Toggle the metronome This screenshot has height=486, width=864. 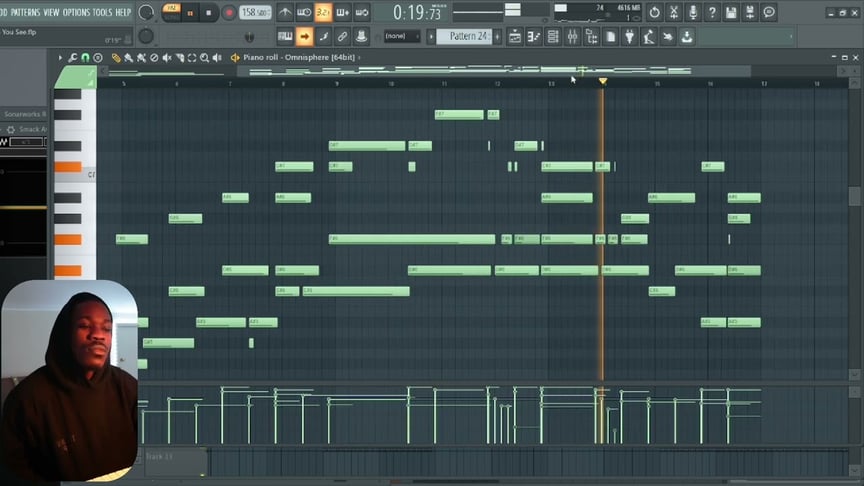click(x=285, y=12)
